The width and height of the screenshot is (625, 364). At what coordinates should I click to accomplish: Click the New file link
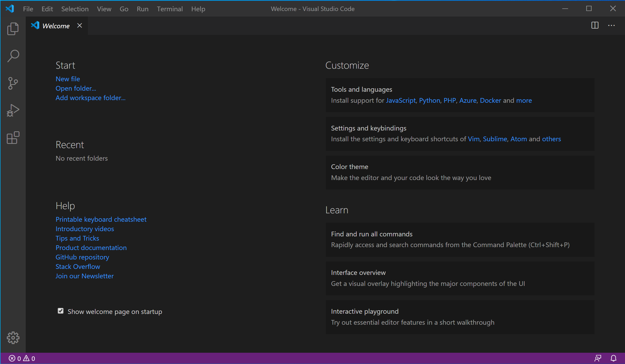click(x=68, y=79)
